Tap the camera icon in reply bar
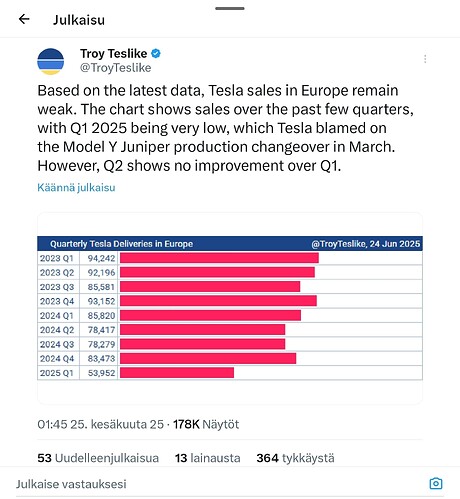This screenshot has width=460, height=499. pos(436,483)
